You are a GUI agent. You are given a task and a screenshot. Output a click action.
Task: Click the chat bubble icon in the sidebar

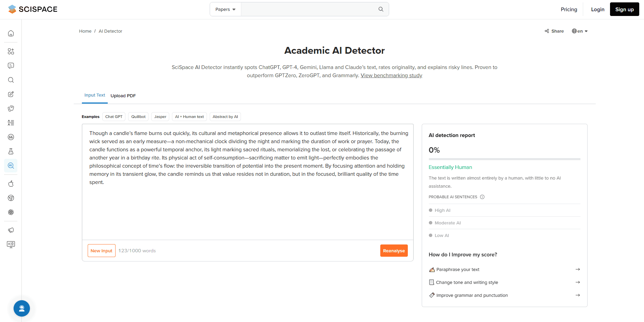coord(11,66)
